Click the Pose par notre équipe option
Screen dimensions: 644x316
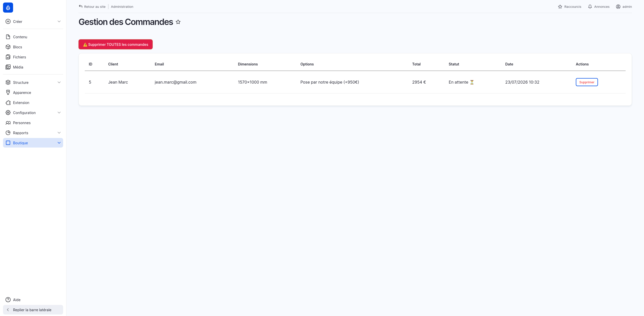pos(330,82)
